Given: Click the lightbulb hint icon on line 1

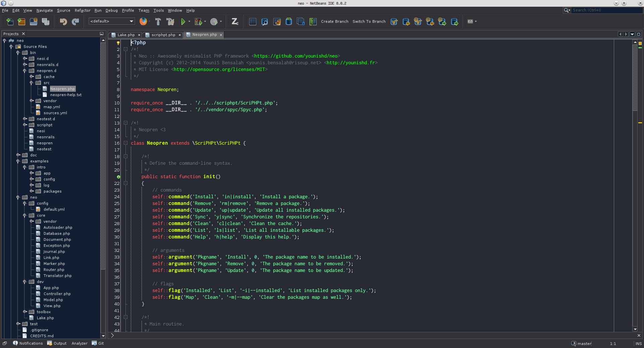Looking at the screenshot, I should tap(118, 43).
